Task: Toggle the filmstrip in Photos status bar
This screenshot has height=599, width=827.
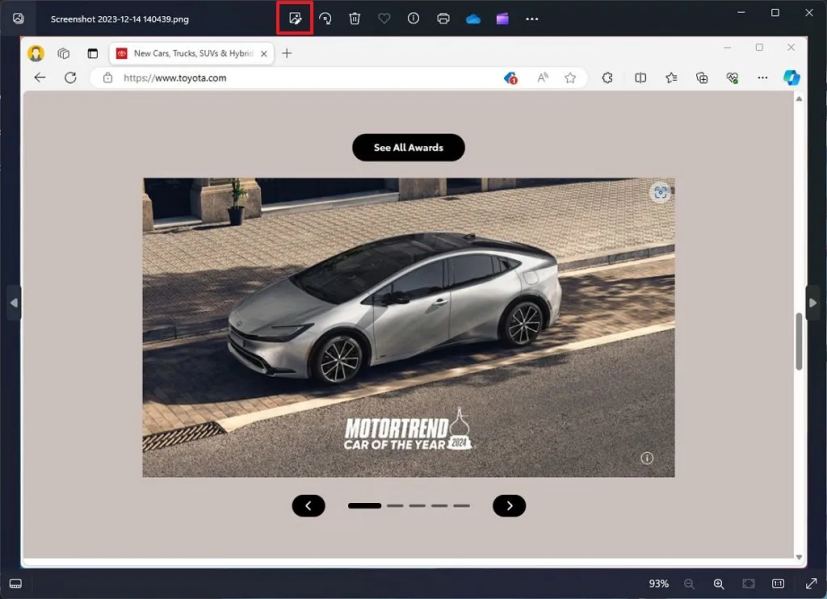Action: click(16, 584)
